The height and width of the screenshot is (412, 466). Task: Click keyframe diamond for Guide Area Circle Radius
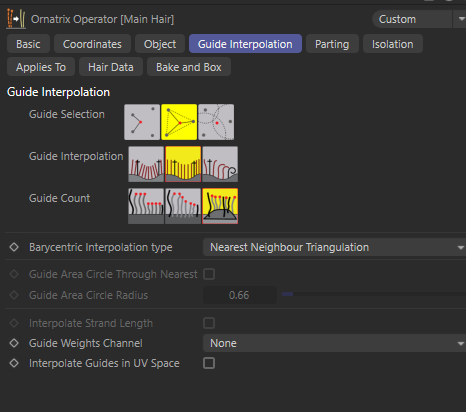14,295
